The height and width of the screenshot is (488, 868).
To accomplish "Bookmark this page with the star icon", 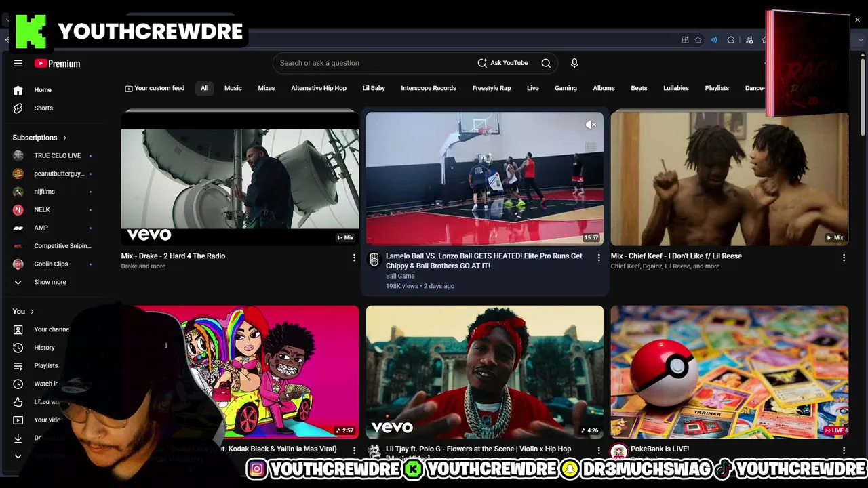I will click(x=698, y=40).
